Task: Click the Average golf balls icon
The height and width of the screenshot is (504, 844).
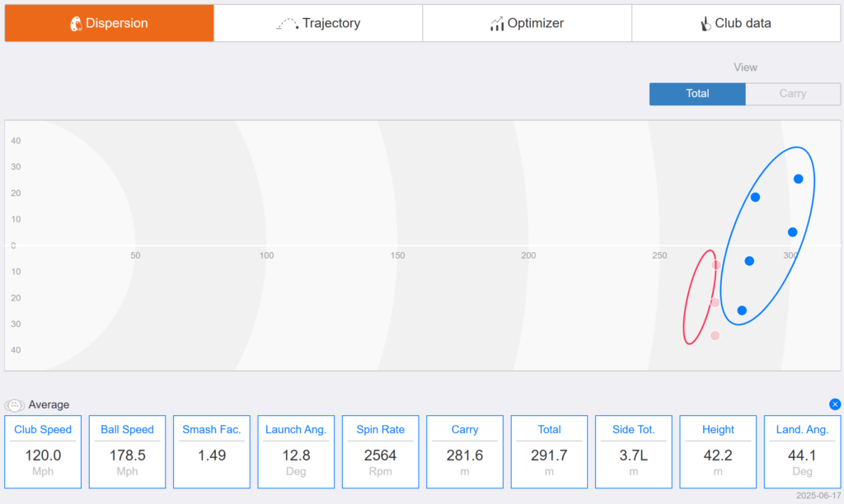Action: point(15,405)
